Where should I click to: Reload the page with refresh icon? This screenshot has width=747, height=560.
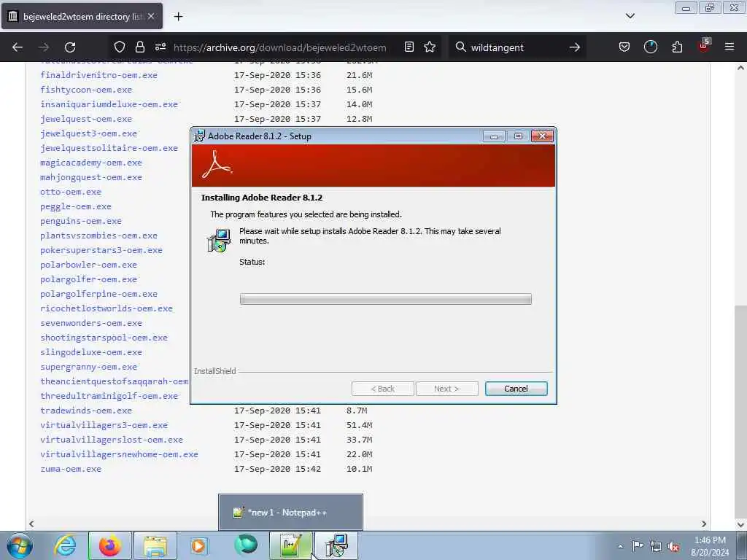pyautogui.click(x=70, y=47)
